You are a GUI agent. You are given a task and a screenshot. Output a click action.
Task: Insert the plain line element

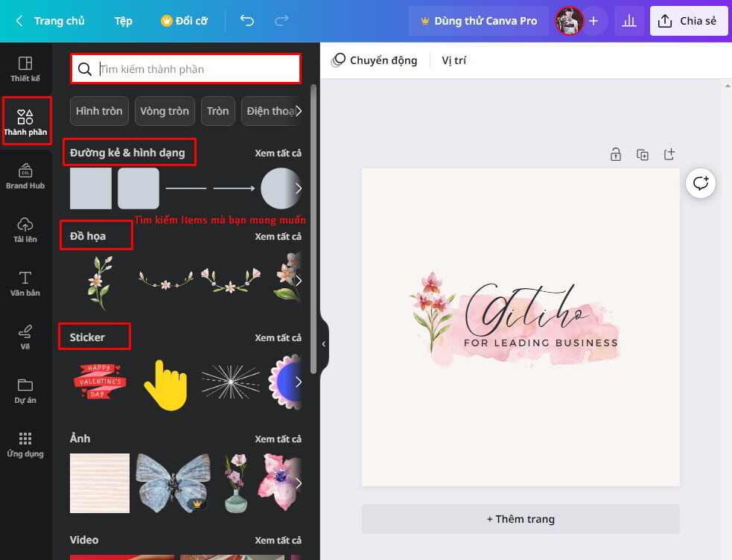[186, 188]
